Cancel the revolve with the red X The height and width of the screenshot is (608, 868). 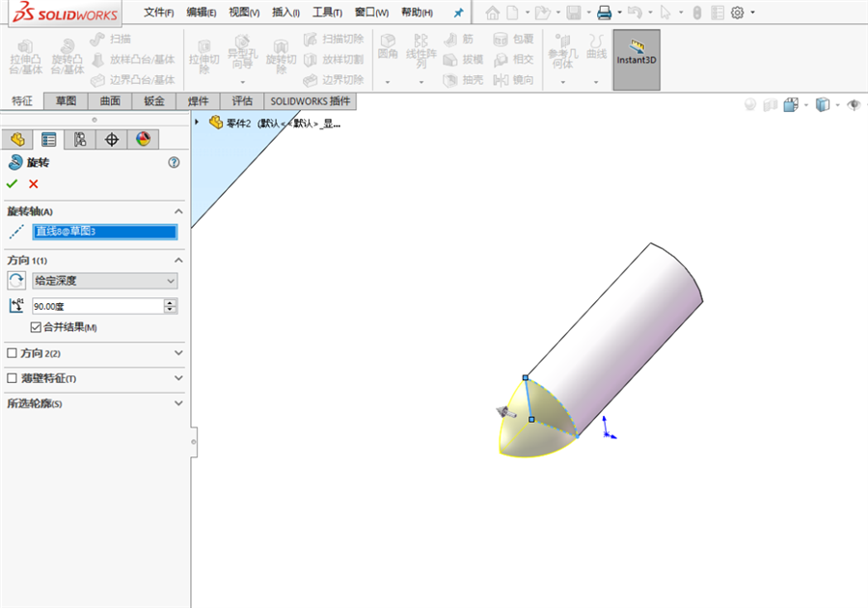(34, 183)
